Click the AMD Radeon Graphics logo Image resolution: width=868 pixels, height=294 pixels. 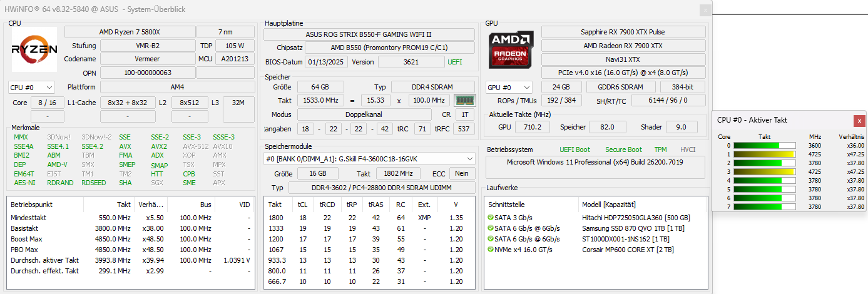pos(511,49)
